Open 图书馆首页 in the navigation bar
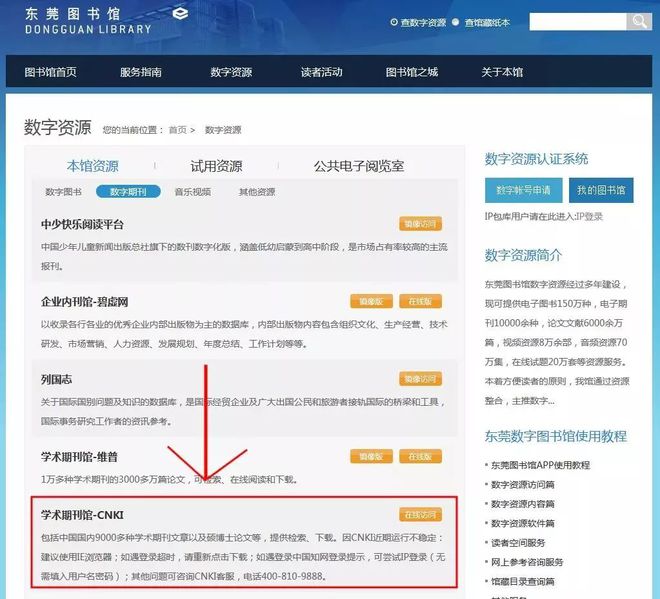 [51, 72]
